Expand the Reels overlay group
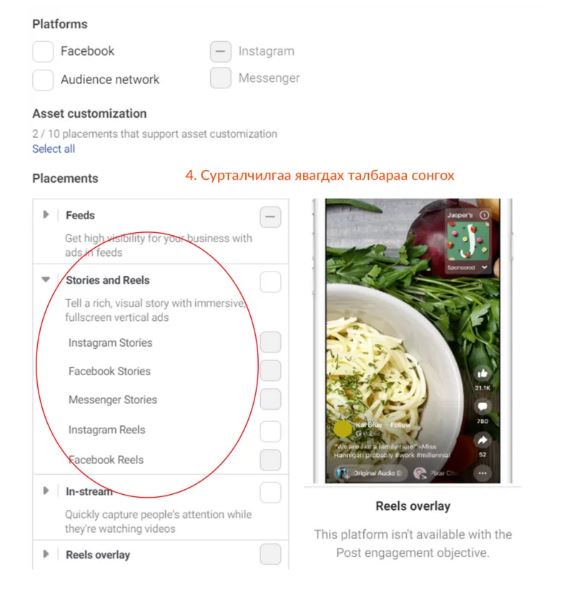This screenshot has height=596, width=568. click(46, 554)
